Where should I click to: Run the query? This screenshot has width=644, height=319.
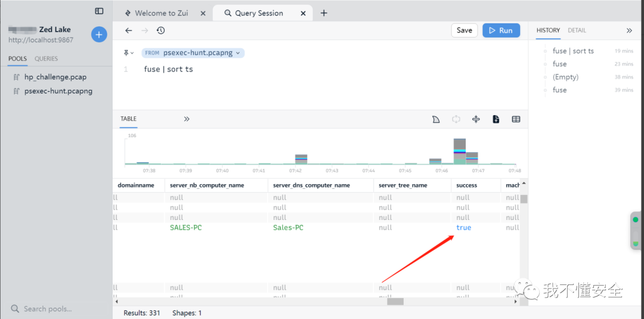point(501,30)
